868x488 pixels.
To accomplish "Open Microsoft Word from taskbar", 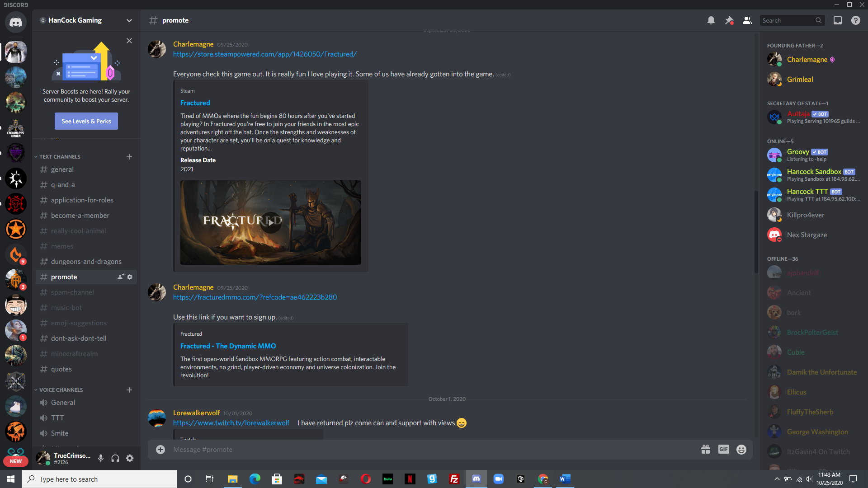I will point(565,479).
